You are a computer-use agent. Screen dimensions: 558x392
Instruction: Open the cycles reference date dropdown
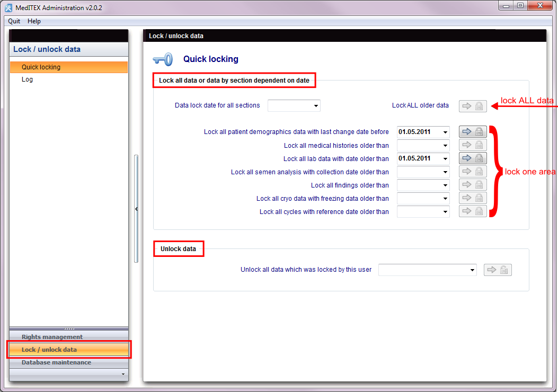445,212
